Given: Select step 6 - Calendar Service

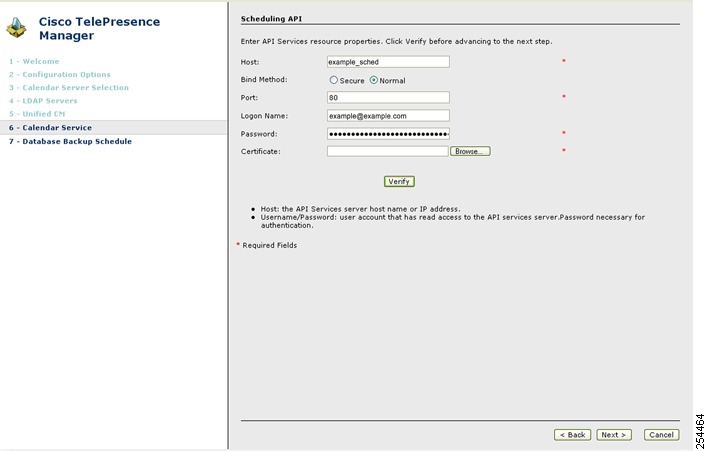Looking at the screenshot, I should 113,127.
